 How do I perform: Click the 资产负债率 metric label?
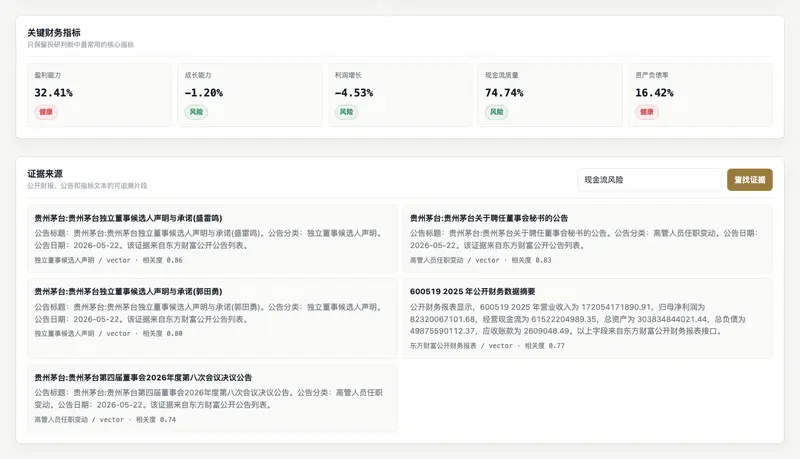click(652, 75)
